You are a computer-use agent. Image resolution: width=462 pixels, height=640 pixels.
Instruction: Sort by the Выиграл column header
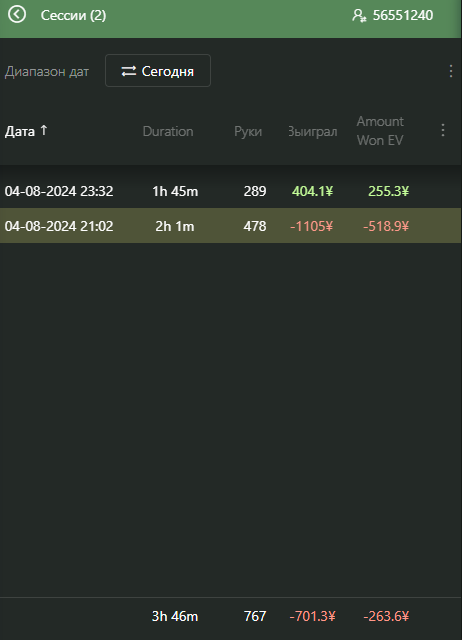click(313, 131)
